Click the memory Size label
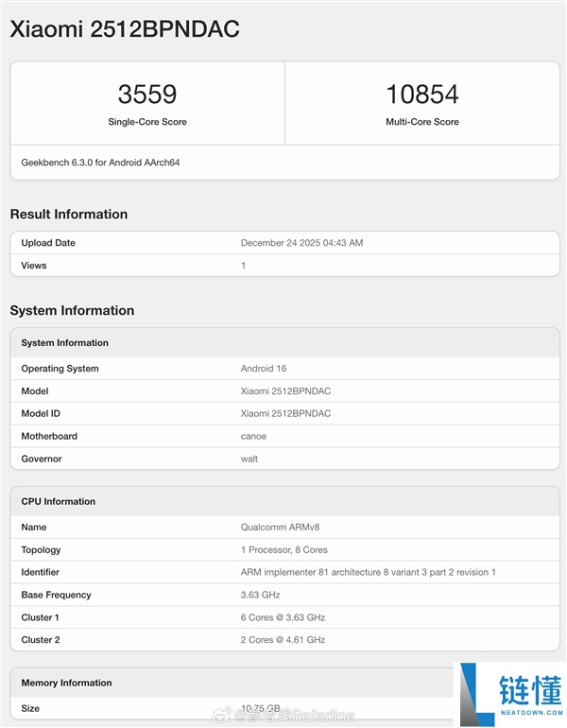The height and width of the screenshot is (728, 567). 30,708
